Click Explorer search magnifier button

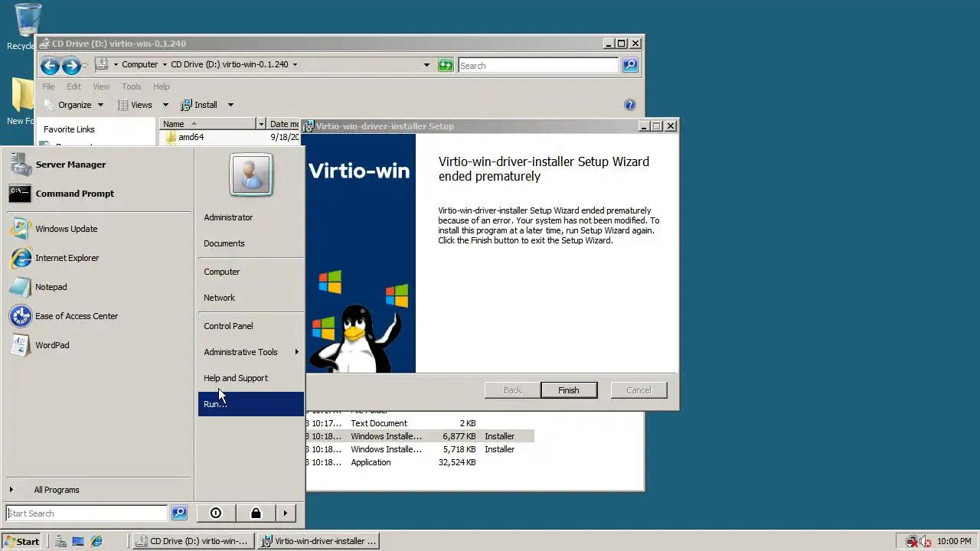point(630,65)
